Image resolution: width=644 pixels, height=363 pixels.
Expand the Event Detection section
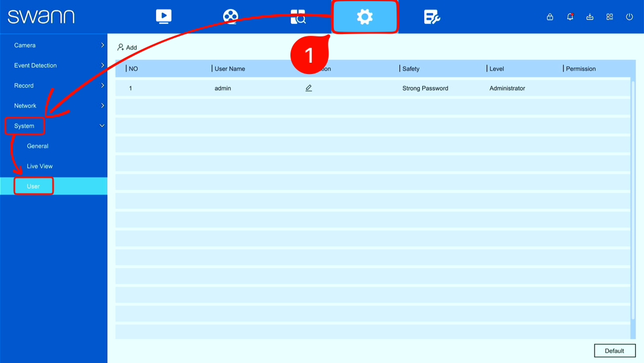[54, 65]
